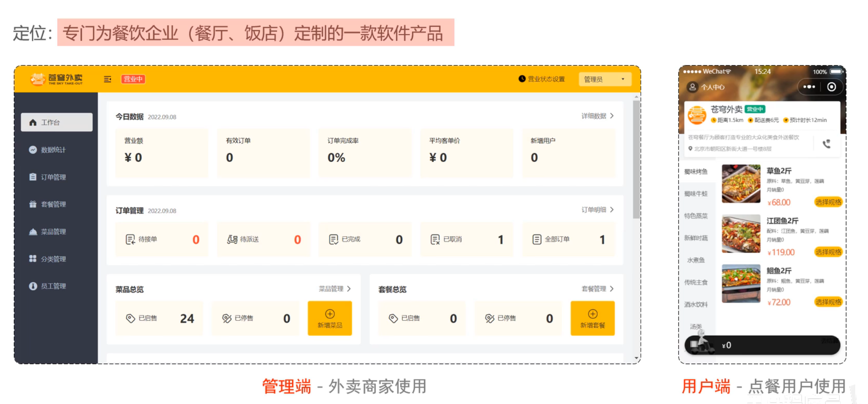Expand 详细数据 chevron in 今日数据

(x=612, y=116)
